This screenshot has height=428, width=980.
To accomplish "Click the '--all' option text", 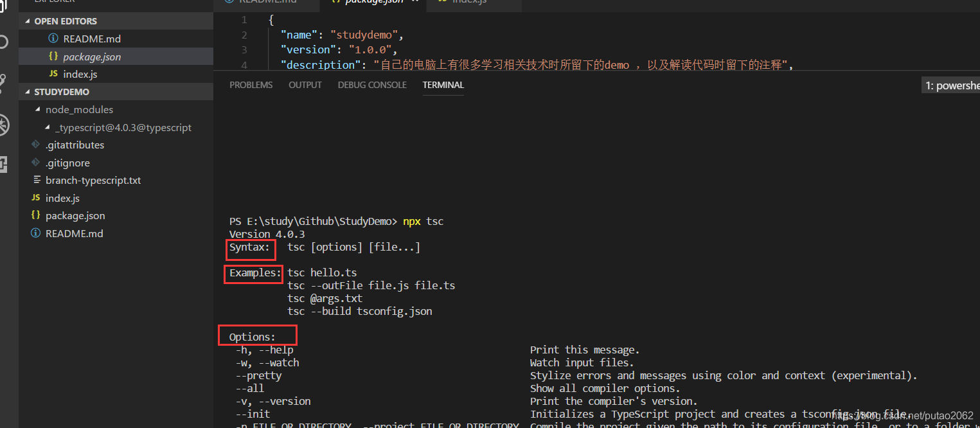I will [x=249, y=389].
